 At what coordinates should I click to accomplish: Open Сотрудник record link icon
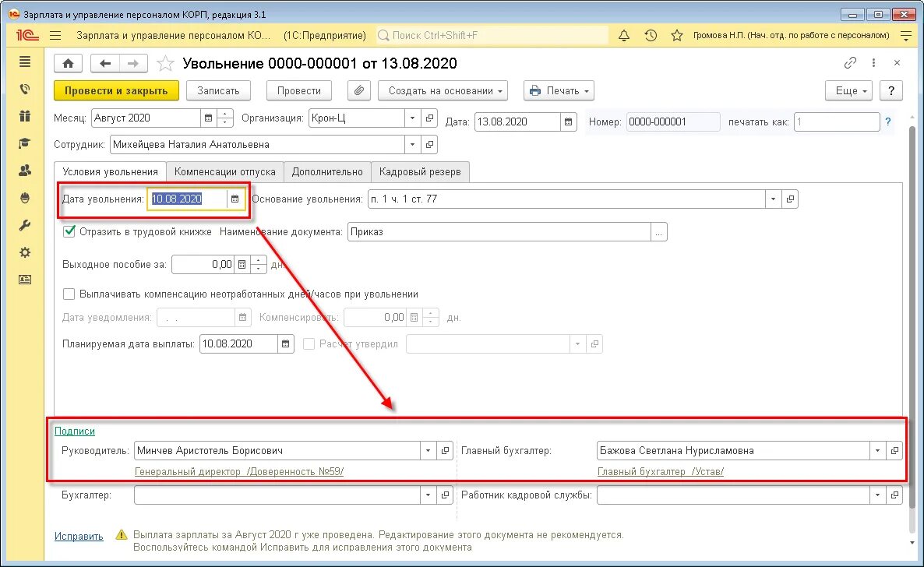click(429, 144)
